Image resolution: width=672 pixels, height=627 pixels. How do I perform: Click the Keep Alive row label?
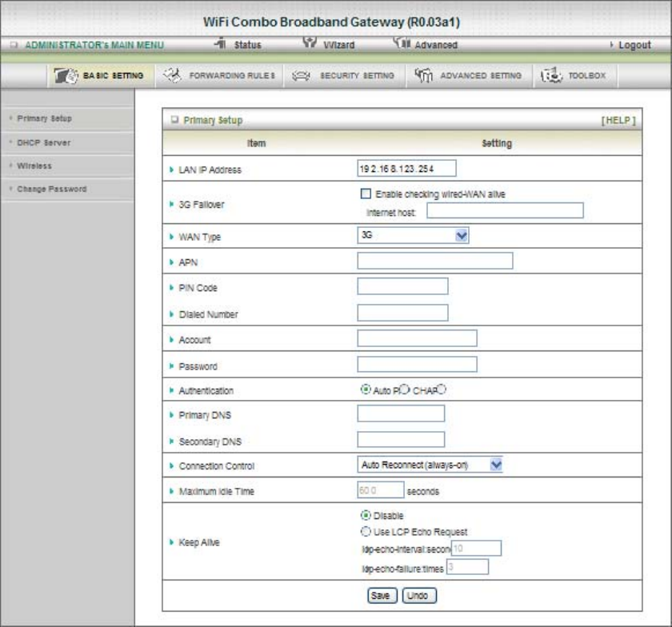(199, 542)
